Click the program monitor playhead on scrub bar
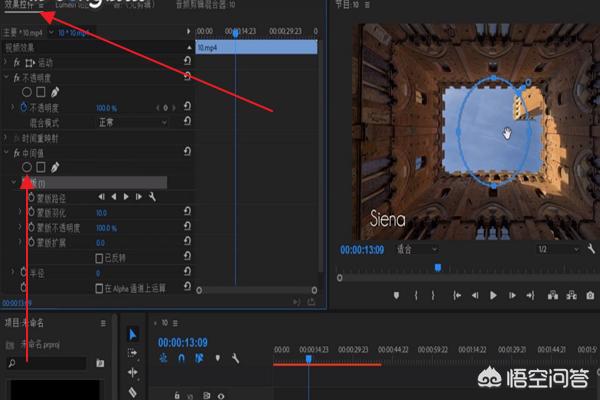This screenshot has height=400, width=600. coord(437,267)
